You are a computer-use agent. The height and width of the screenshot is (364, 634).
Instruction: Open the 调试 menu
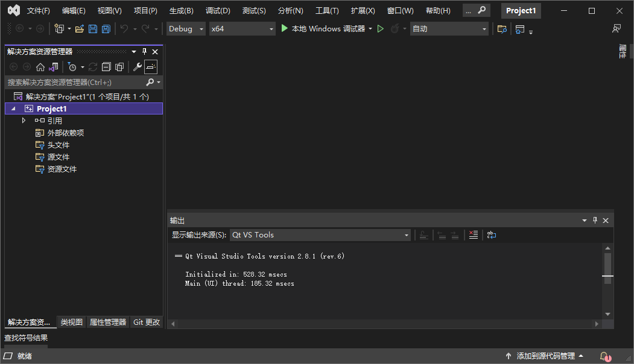point(218,10)
